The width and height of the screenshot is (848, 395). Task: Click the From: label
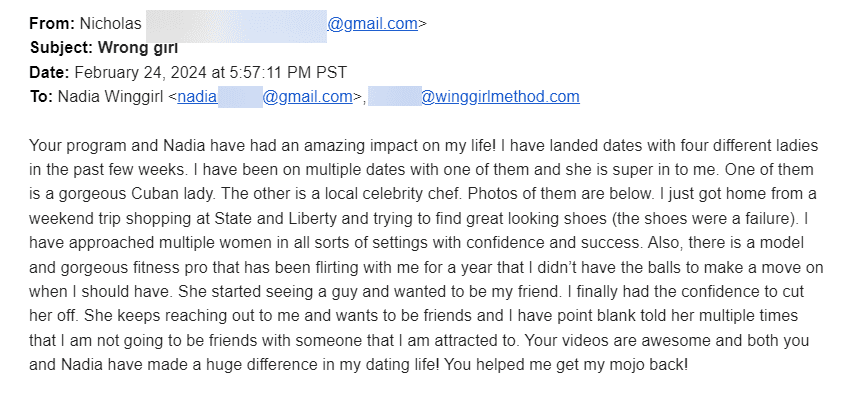coord(52,24)
